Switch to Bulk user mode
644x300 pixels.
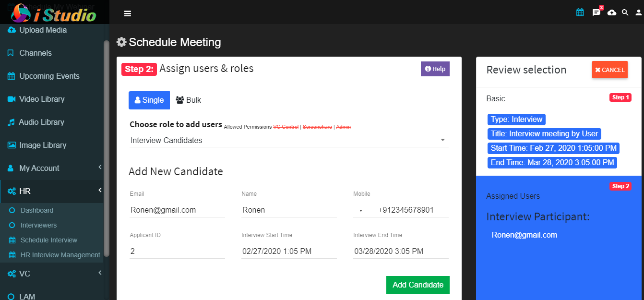[189, 100]
